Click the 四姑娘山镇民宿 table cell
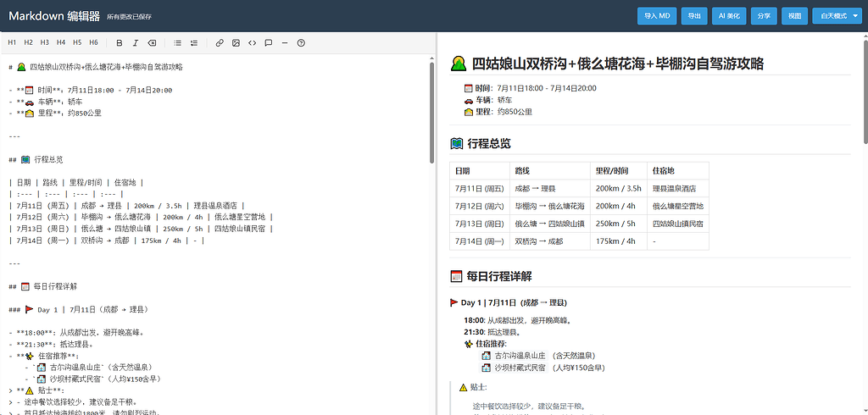This screenshot has width=868, height=415. point(678,224)
